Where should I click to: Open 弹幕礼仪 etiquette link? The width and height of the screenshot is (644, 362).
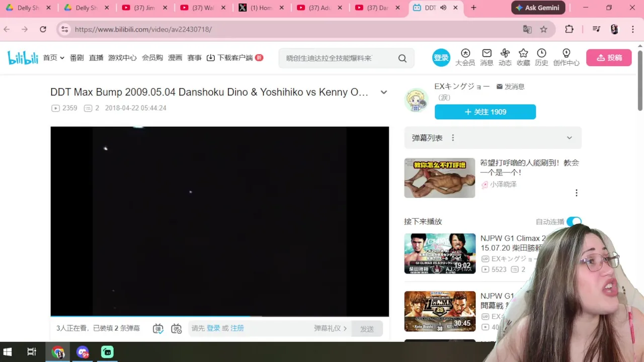(331, 328)
